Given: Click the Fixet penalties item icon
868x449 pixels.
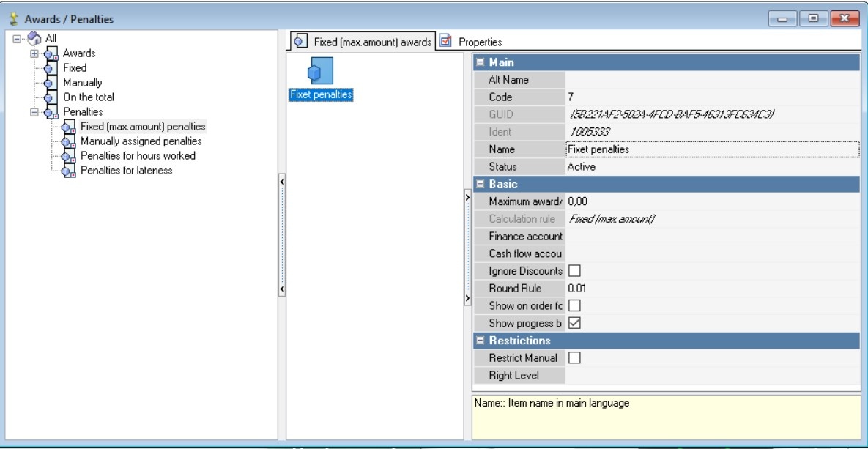Looking at the screenshot, I should (x=320, y=72).
